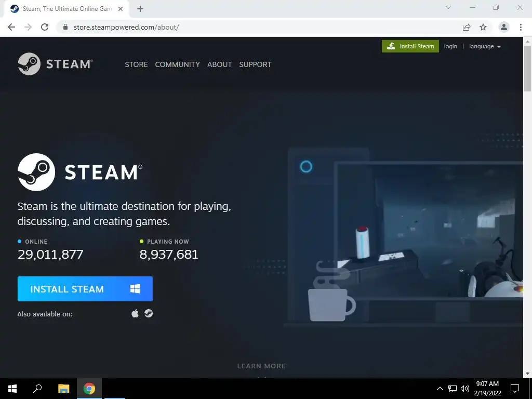Open the tab search chevron in title bar
532x399 pixels.
click(x=448, y=7)
